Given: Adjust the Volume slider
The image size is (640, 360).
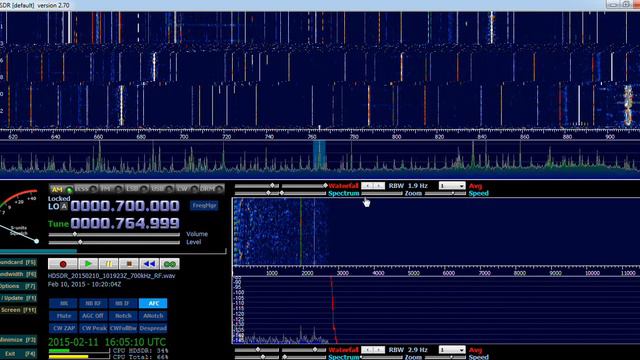Looking at the screenshot, I should coord(114,234).
